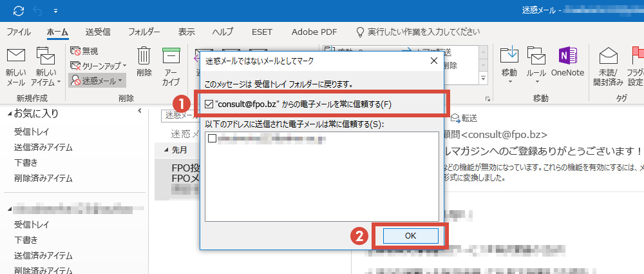Close the 迷惑メールではないメールとしてマーク dialog
This screenshot has width=644, height=274.
(433, 61)
